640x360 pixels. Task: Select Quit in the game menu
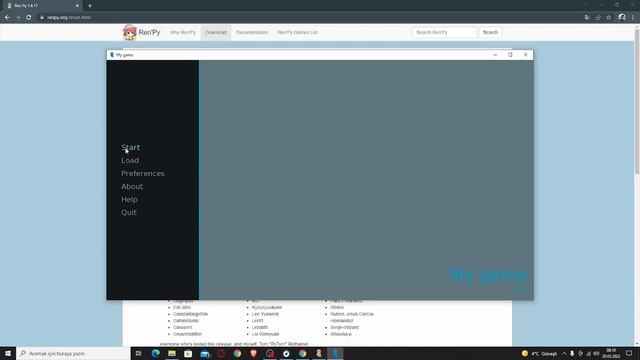pyautogui.click(x=129, y=212)
